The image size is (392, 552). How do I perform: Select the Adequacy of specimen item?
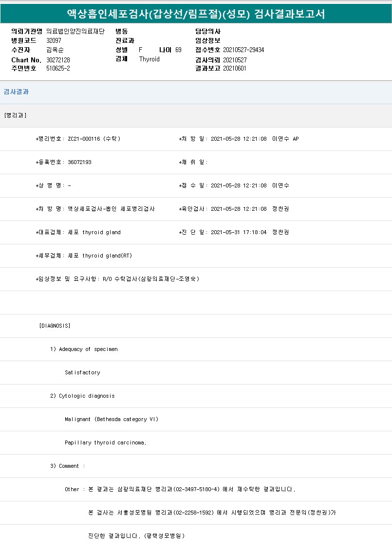84,349
